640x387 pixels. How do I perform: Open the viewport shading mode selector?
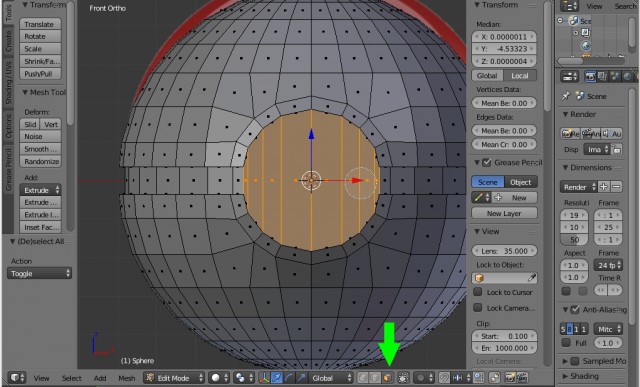point(220,378)
